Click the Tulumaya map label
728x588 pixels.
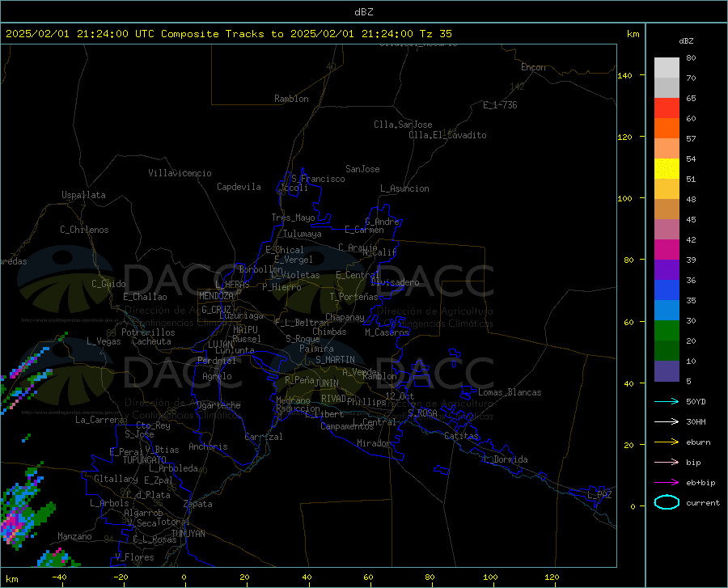click(x=303, y=234)
